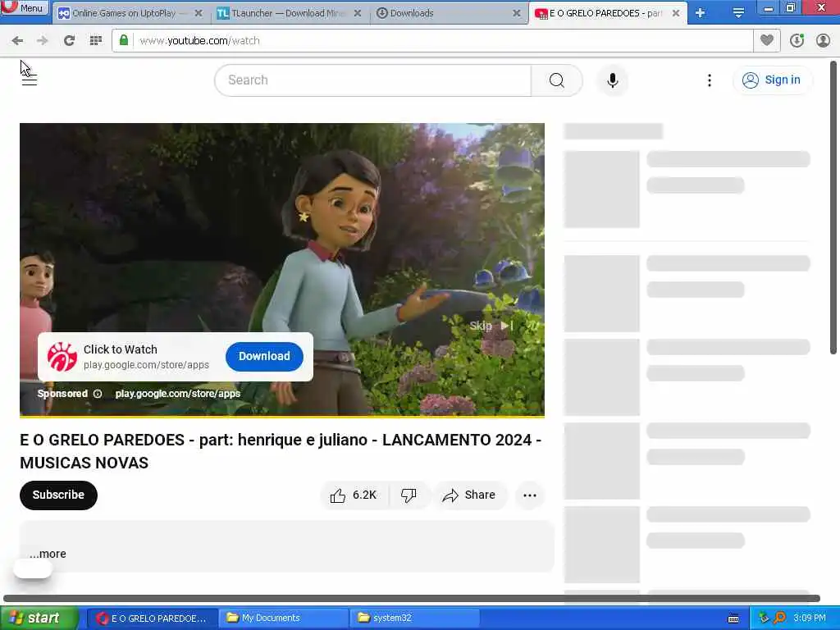The height and width of the screenshot is (630, 840).
Task: Add page to bookmarks with heart icon
Action: 767,40
